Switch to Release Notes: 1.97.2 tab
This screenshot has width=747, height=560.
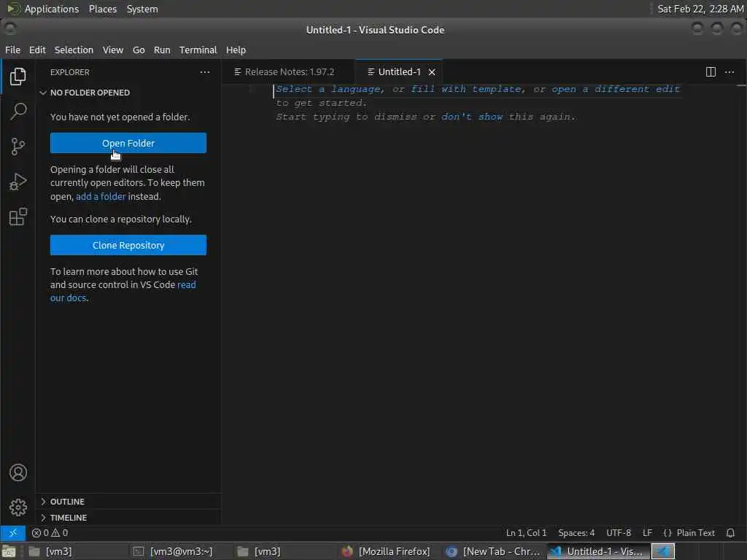(x=289, y=72)
